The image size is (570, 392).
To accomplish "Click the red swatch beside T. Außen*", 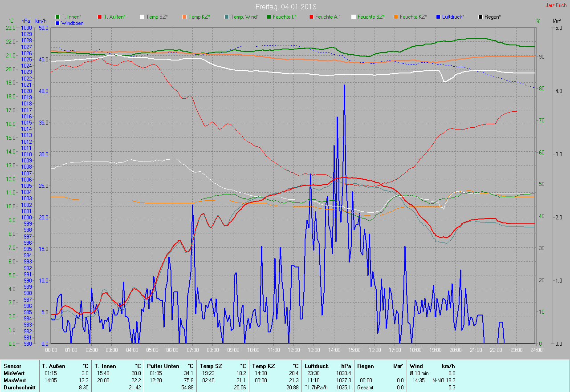I will 100,17.
